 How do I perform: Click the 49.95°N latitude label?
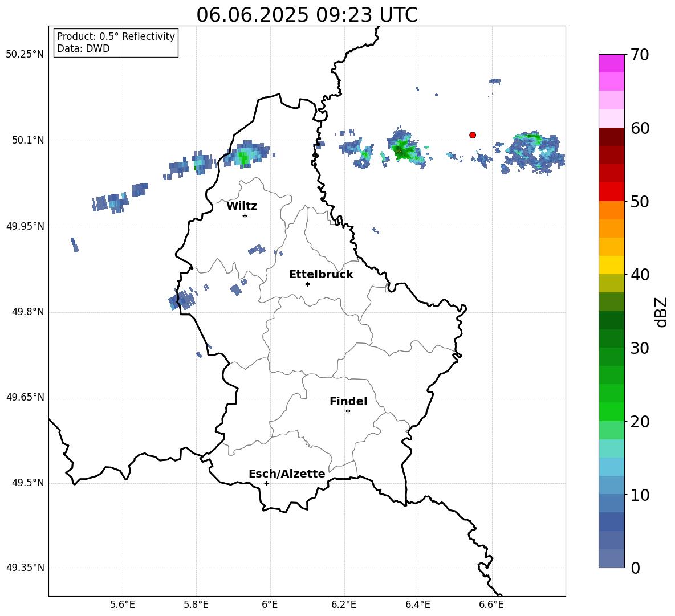click(25, 226)
